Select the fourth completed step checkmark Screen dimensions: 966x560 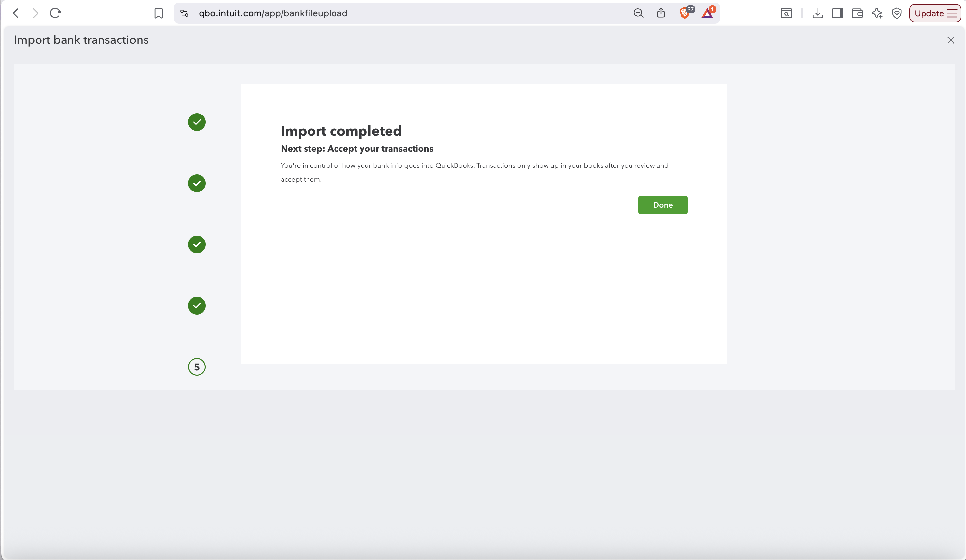(x=197, y=306)
